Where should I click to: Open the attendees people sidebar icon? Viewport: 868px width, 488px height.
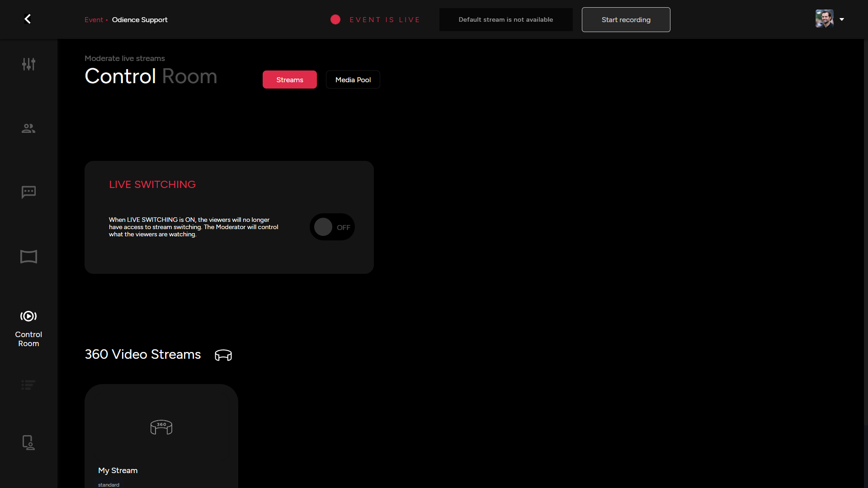pyautogui.click(x=28, y=128)
